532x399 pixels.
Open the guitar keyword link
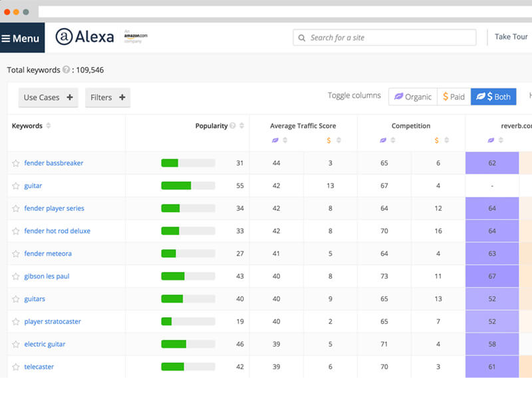(33, 186)
